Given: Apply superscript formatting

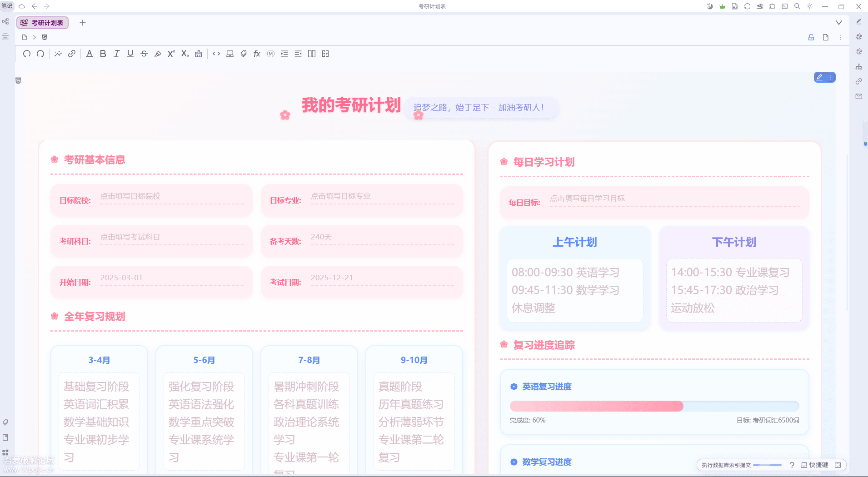Looking at the screenshot, I should (x=171, y=54).
